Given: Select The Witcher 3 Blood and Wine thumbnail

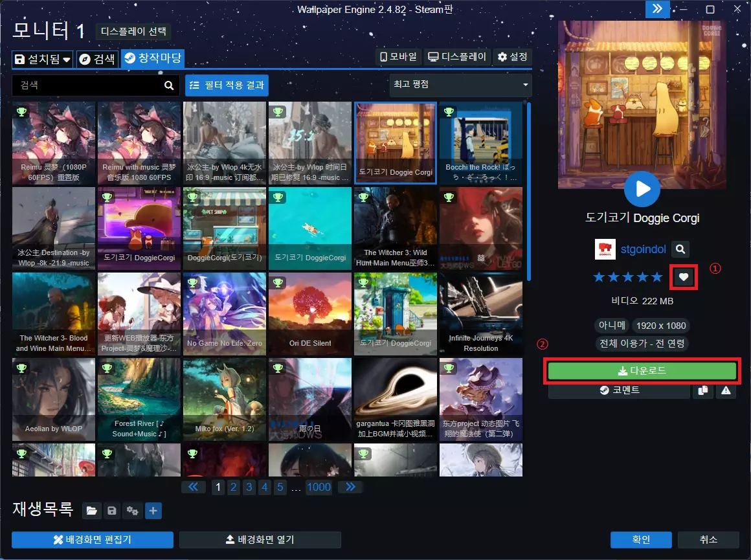Looking at the screenshot, I should (x=54, y=314).
